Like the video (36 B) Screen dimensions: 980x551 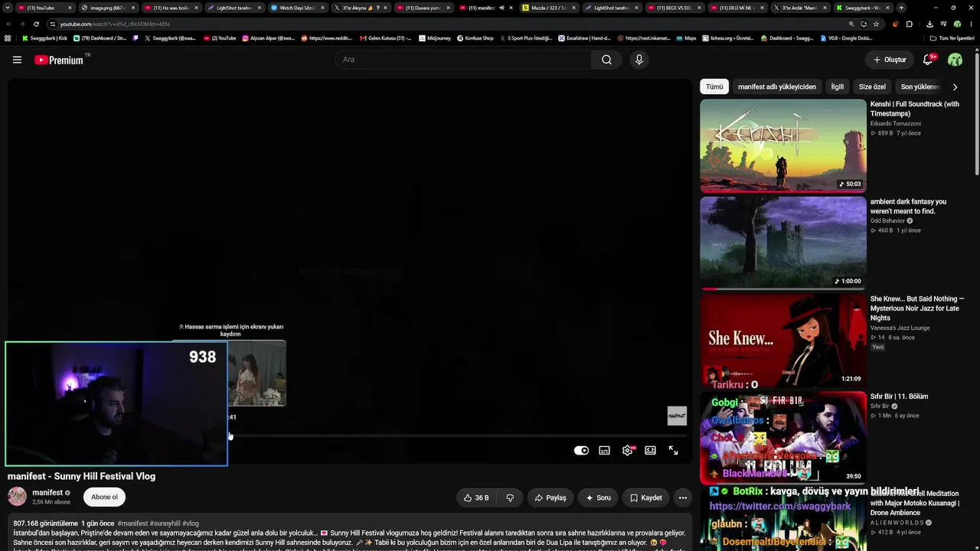pyautogui.click(x=476, y=497)
